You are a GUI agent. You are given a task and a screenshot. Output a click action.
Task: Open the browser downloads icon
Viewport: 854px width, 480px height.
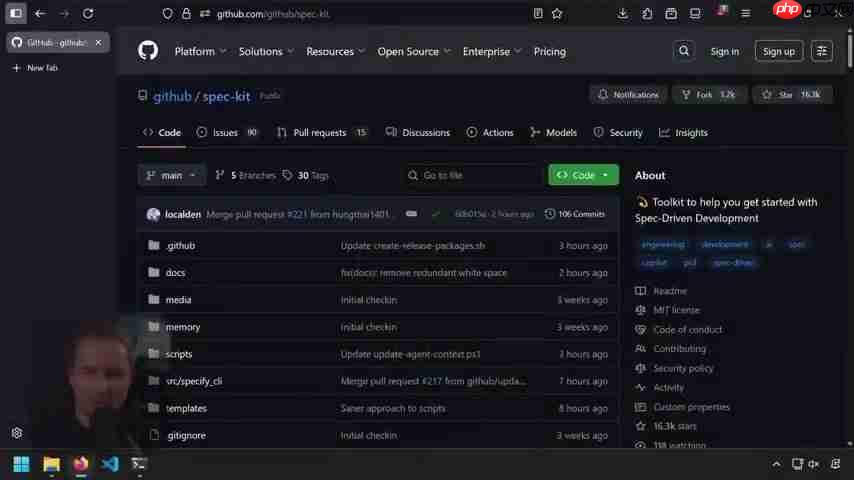click(623, 14)
